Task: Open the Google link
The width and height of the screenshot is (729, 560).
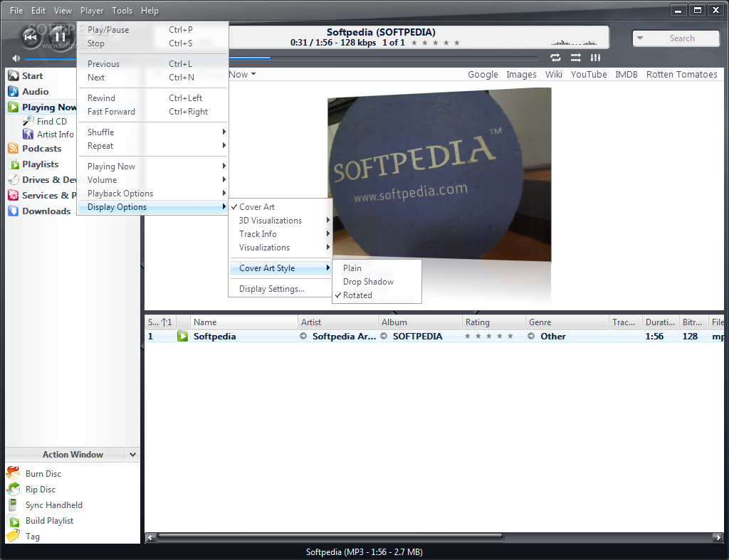Action: pyautogui.click(x=483, y=74)
